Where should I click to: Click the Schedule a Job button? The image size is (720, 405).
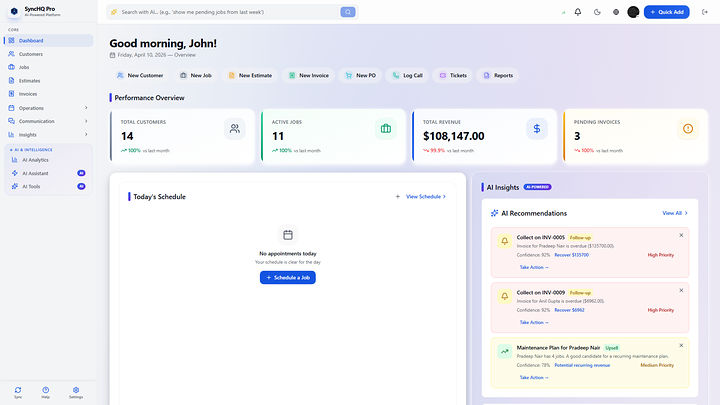pos(288,277)
